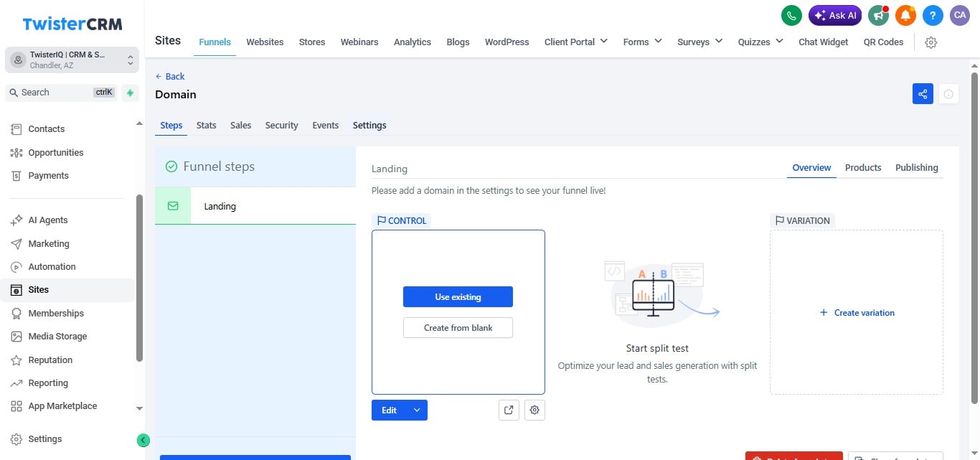980x460 pixels.
Task: Switch to the Publishing tab
Action: point(917,168)
